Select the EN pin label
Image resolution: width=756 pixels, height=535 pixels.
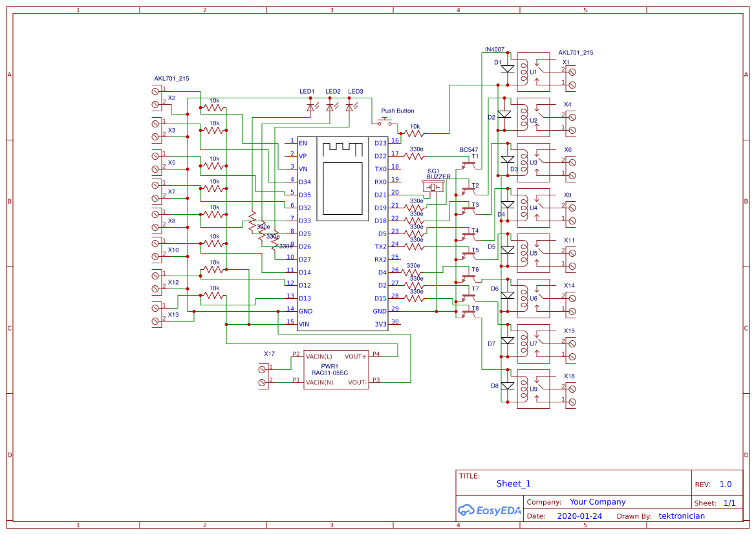(303, 143)
